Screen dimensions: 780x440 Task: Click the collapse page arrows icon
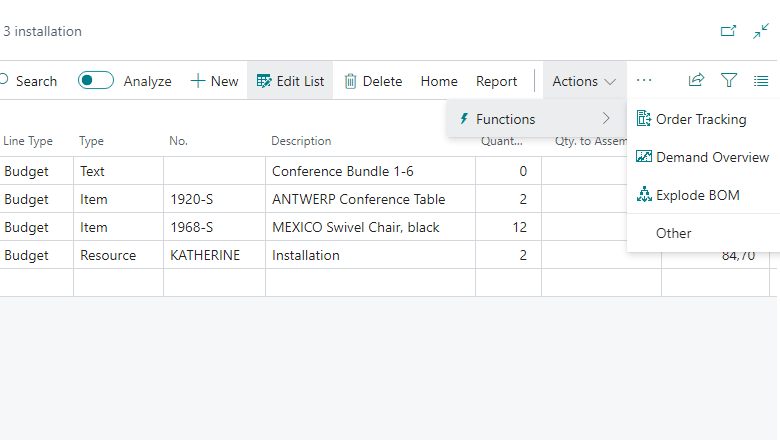tap(761, 31)
